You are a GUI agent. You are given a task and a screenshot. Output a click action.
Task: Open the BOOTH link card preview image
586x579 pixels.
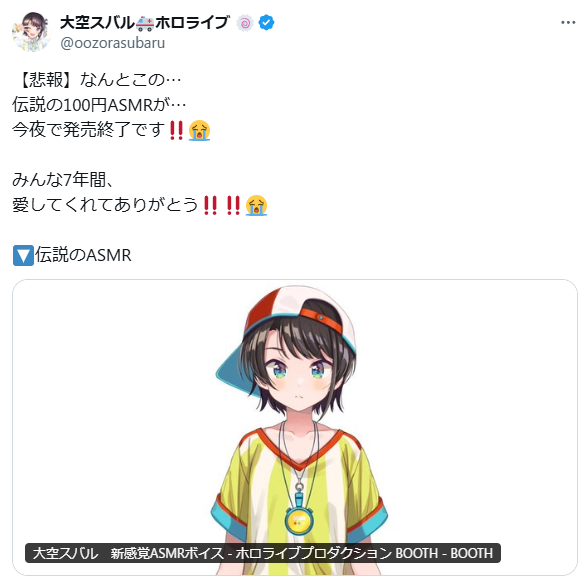click(295, 427)
